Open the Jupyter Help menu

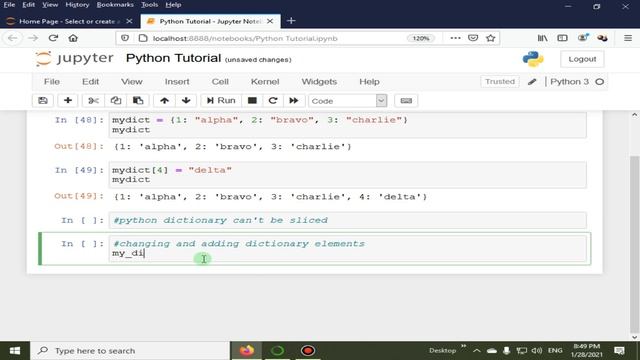pyautogui.click(x=369, y=82)
